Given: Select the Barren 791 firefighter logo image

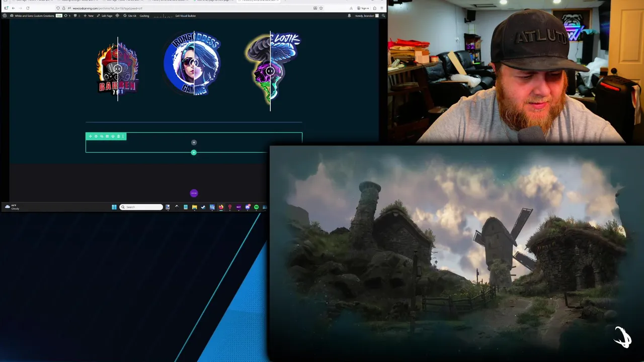Looking at the screenshot, I should tap(118, 69).
